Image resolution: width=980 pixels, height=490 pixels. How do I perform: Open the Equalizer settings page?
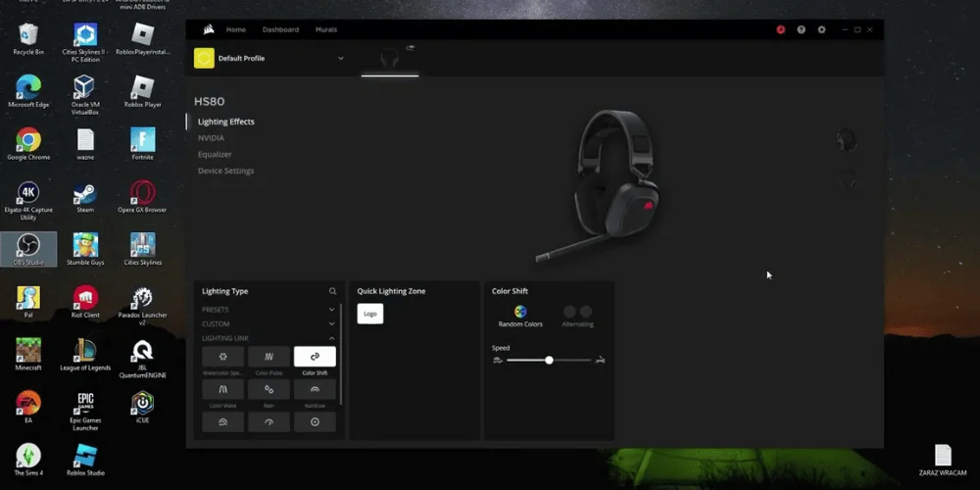tap(215, 154)
